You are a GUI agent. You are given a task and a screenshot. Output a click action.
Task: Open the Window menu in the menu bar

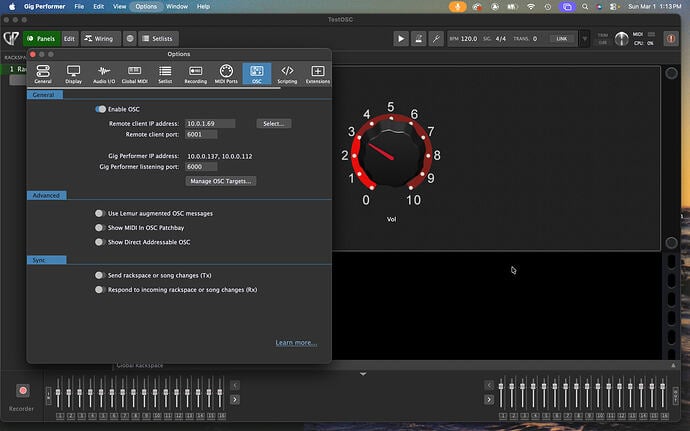[176, 7]
